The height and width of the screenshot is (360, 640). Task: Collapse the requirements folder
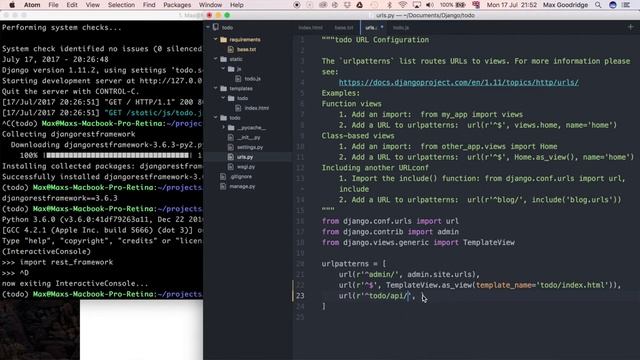(216, 40)
